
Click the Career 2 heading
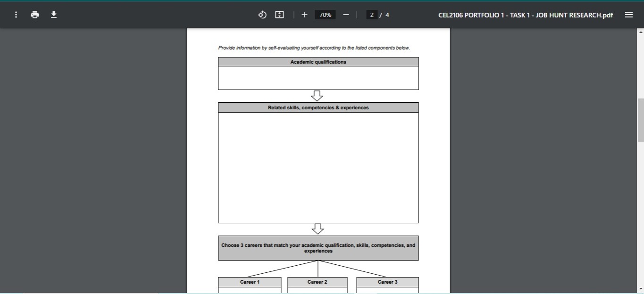point(317,282)
